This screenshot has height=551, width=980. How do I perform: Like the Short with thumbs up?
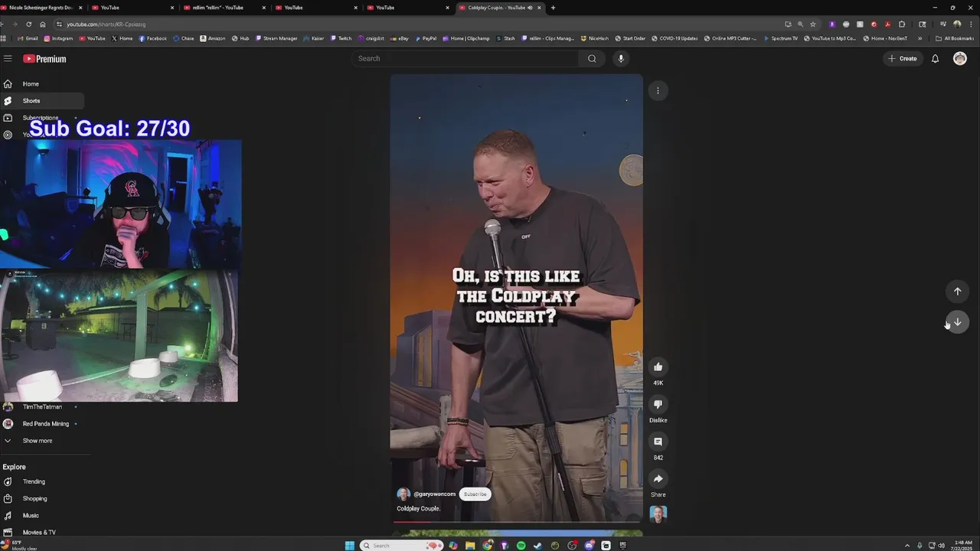pos(658,367)
